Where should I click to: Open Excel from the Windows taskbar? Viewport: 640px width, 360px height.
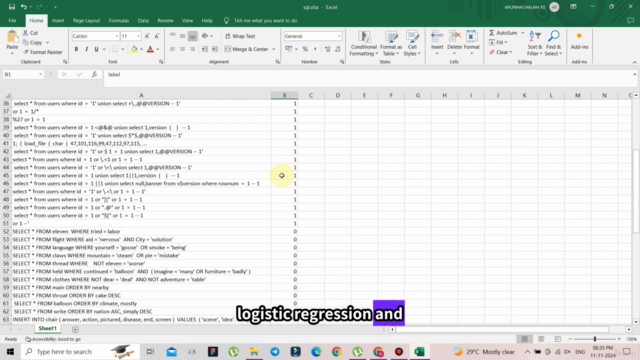(x=419, y=351)
